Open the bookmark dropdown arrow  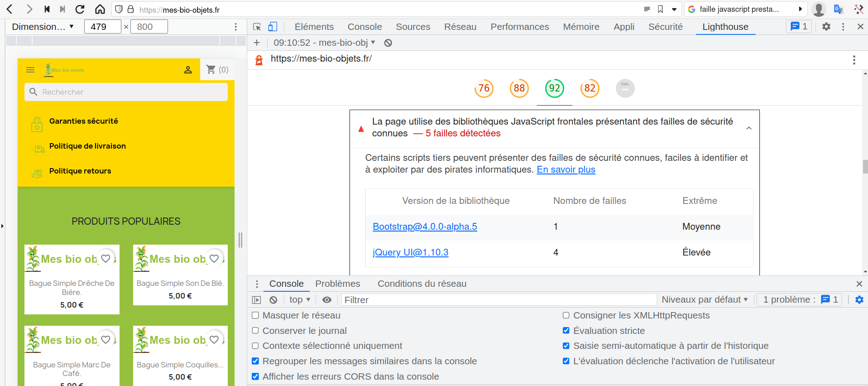tap(674, 9)
